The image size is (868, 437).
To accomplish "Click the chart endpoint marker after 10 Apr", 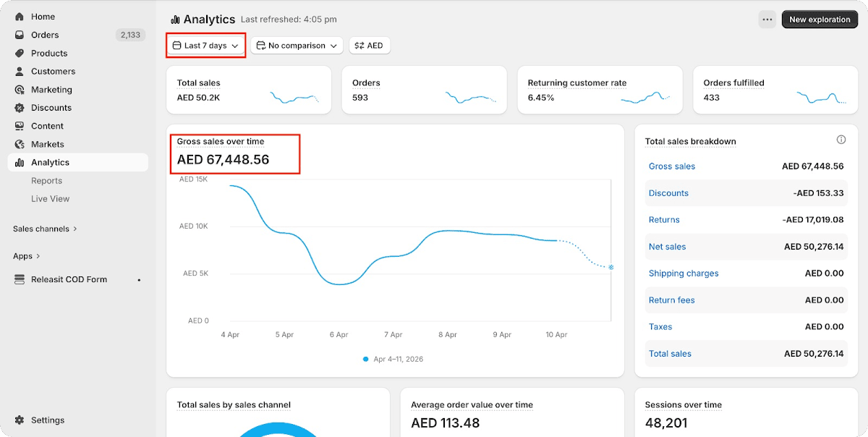I will click(x=611, y=268).
